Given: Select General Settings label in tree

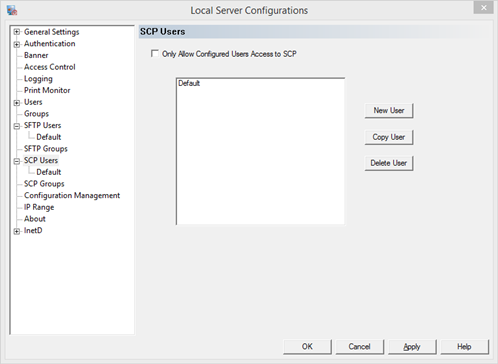Looking at the screenshot, I should 52,32.
